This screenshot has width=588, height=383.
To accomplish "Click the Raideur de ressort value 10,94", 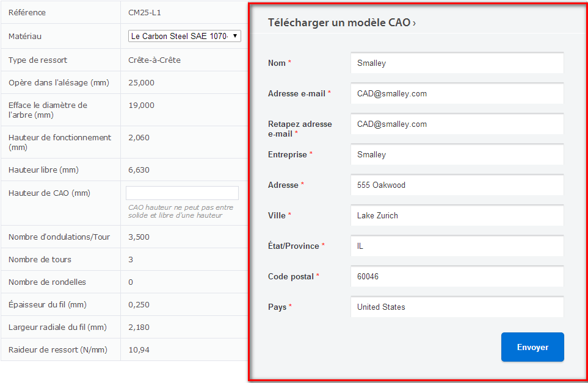I will pyautogui.click(x=139, y=350).
